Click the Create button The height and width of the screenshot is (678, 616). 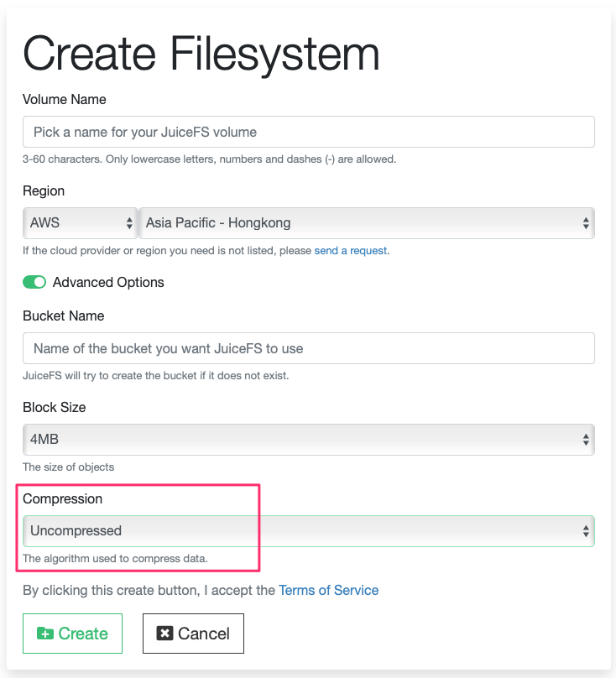73,634
